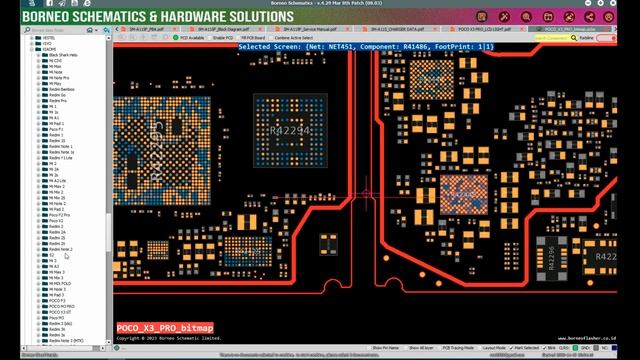Image resolution: width=640 pixels, height=360 pixels.
Task: Expand the Poco F1 folder node
Action: coord(39,129)
